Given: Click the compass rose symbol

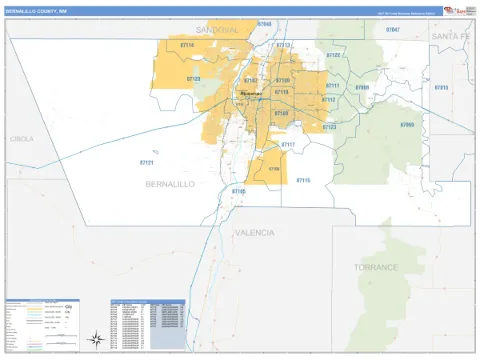Looking at the screenshot, I should point(96,340).
